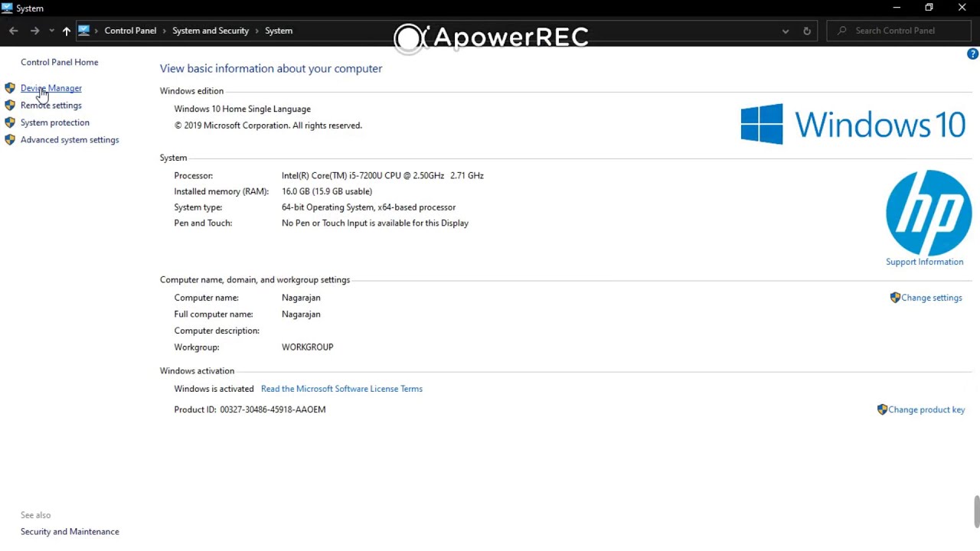The image size is (980, 551).
Task: Click the vertical scrollbar thumb
Action: coord(976,511)
